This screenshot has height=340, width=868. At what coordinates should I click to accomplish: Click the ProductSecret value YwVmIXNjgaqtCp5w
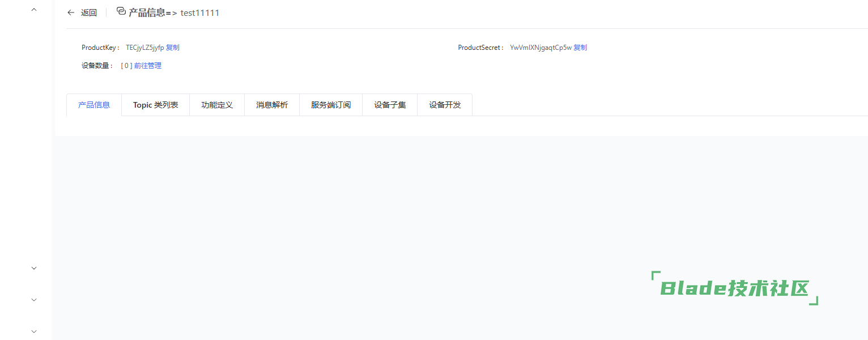click(541, 48)
